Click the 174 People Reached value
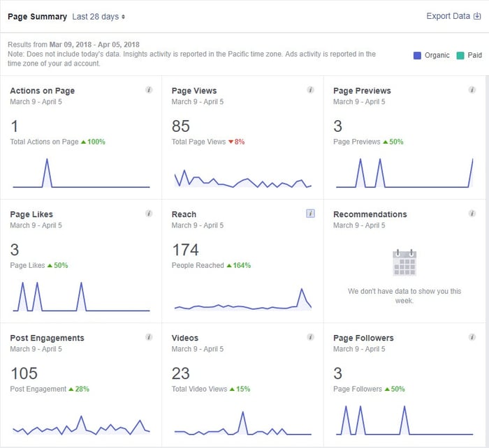Viewport: 489px width, 448px height. pyautogui.click(x=185, y=250)
